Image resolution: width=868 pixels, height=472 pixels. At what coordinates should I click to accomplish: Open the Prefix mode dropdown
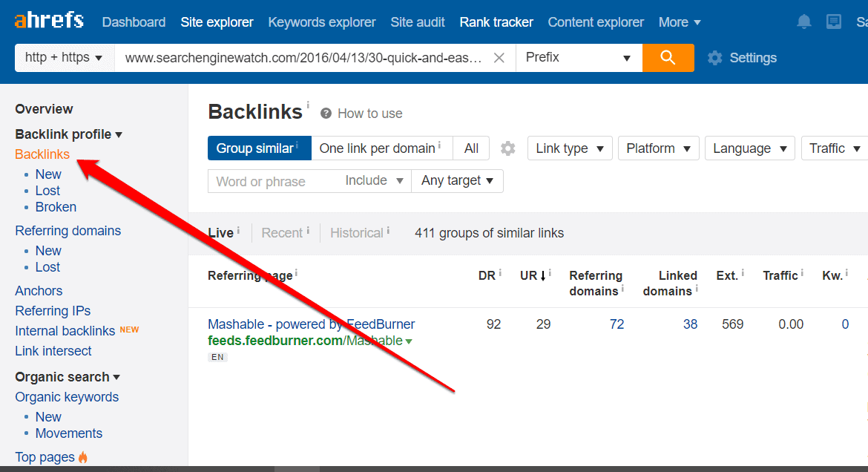579,58
